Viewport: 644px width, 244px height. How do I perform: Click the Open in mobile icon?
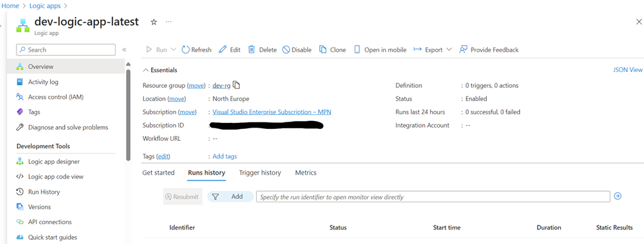[357, 50]
